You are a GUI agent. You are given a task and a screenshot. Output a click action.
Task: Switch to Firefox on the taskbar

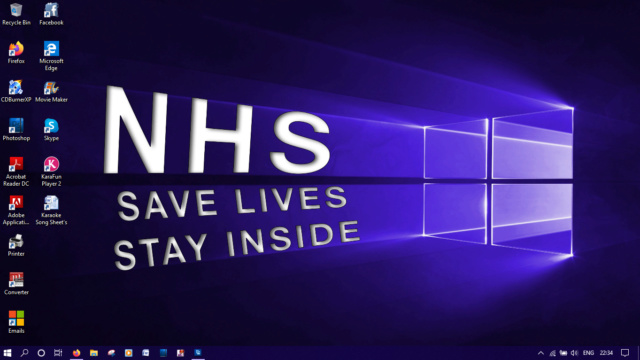coord(76,353)
